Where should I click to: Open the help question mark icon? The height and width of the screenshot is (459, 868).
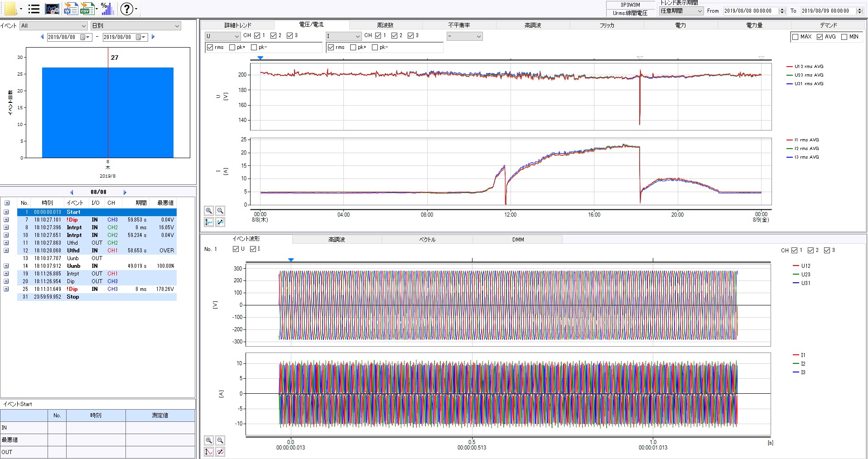pos(127,9)
